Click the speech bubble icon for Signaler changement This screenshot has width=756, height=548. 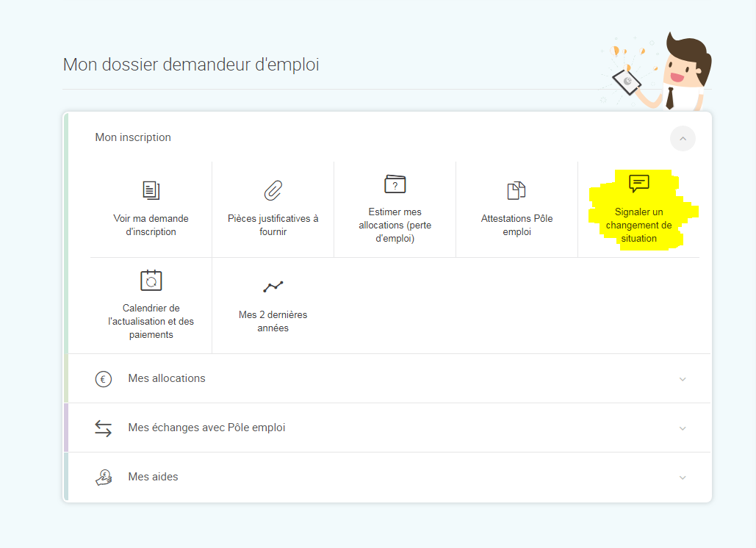(x=639, y=184)
